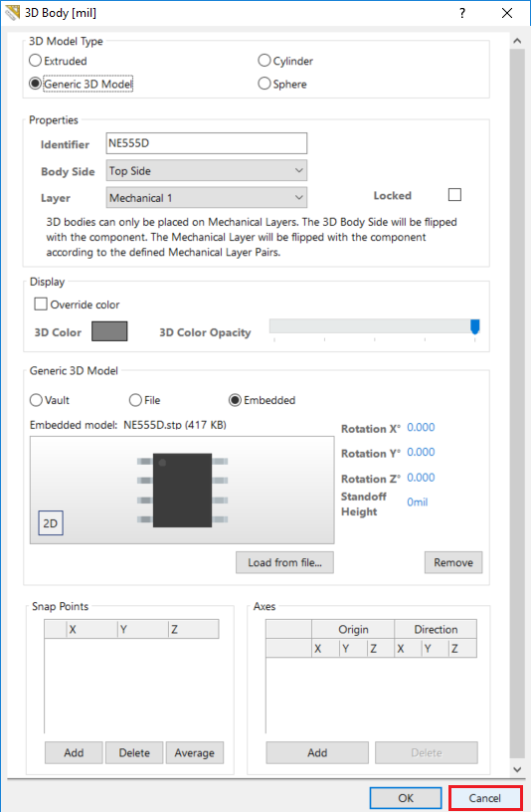531x812 pixels.
Task: Select the Generic 3D Model option
Action: point(81,84)
